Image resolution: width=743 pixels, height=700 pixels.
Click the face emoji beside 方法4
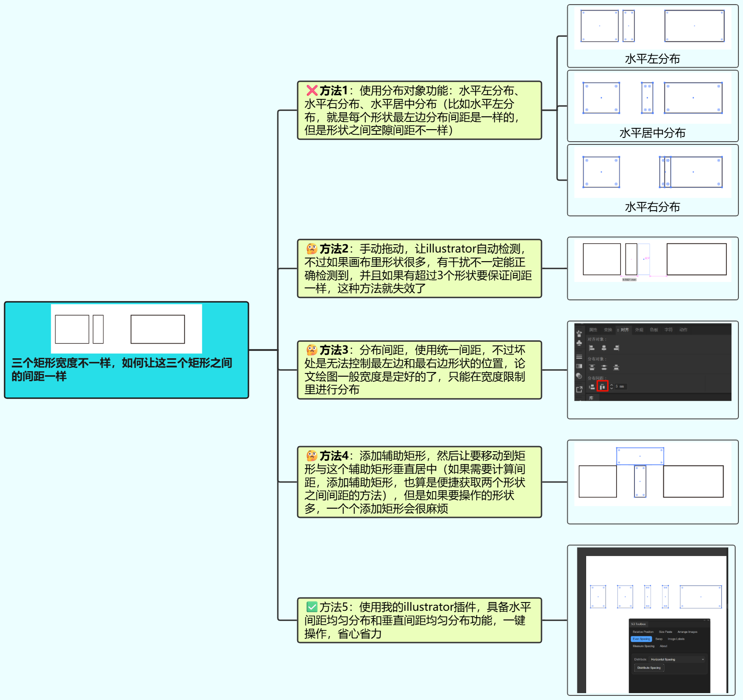312,456
